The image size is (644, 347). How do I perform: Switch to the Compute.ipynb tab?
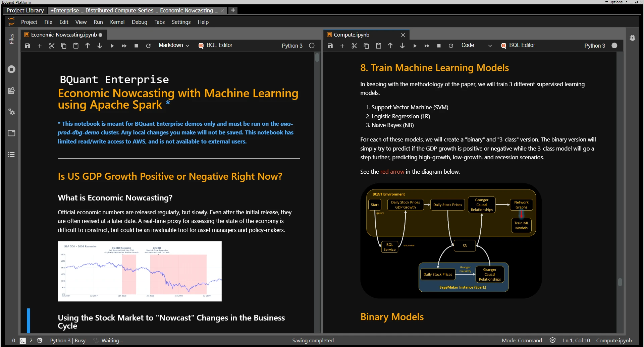point(351,35)
